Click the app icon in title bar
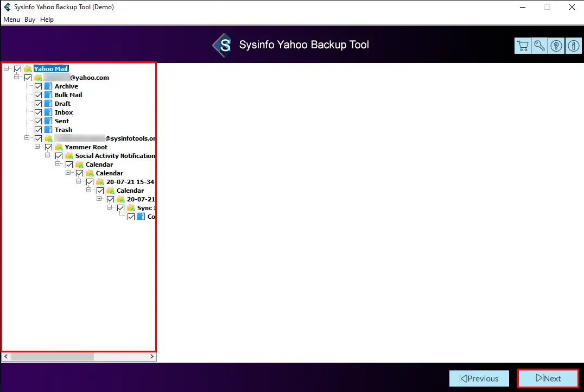This screenshot has width=584, height=392. pos(7,7)
